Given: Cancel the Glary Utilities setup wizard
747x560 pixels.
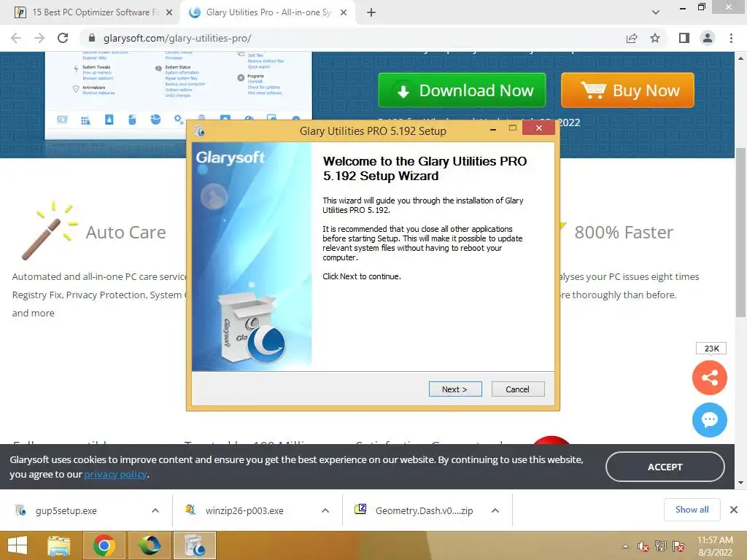Looking at the screenshot, I should coord(517,389).
